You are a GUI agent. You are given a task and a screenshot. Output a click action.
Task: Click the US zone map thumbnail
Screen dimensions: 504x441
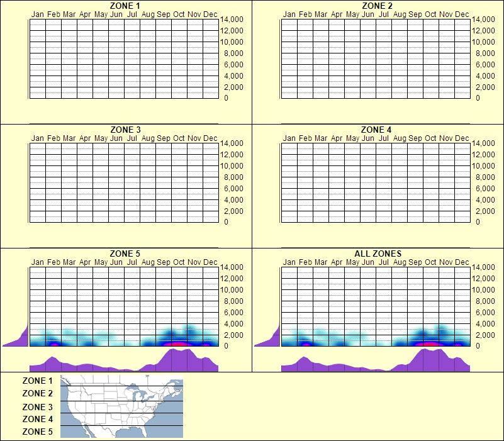[x=121, y=406]
